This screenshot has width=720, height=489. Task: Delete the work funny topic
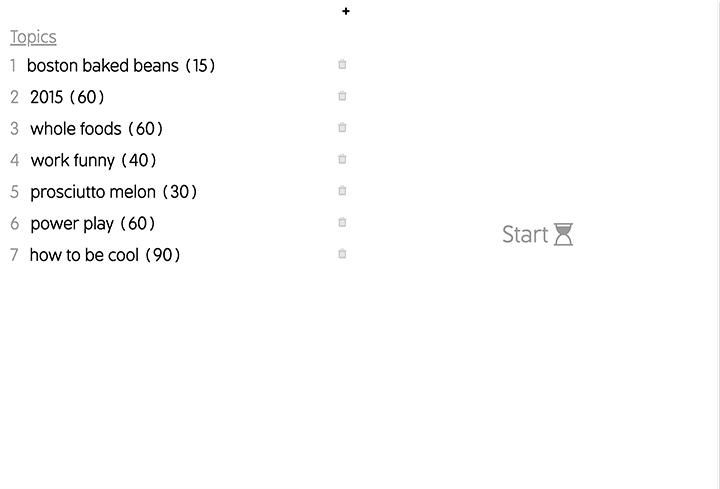point(342,159)
